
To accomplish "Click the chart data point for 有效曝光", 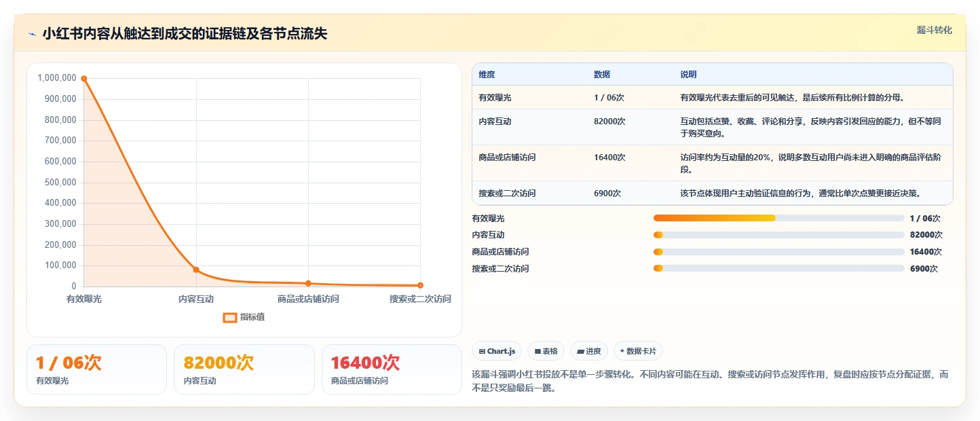I will click(84, 79).
